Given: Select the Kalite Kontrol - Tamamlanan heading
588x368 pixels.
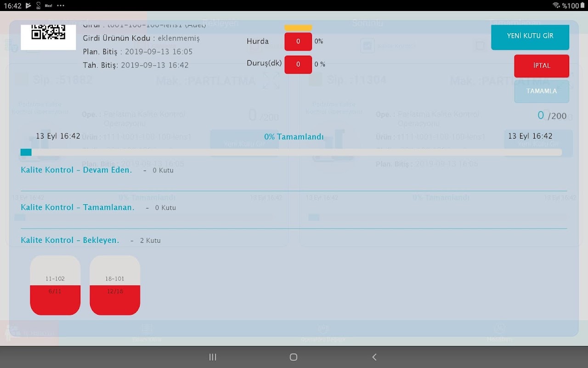Looking at the screenshot, I should (x=78, y=207).
